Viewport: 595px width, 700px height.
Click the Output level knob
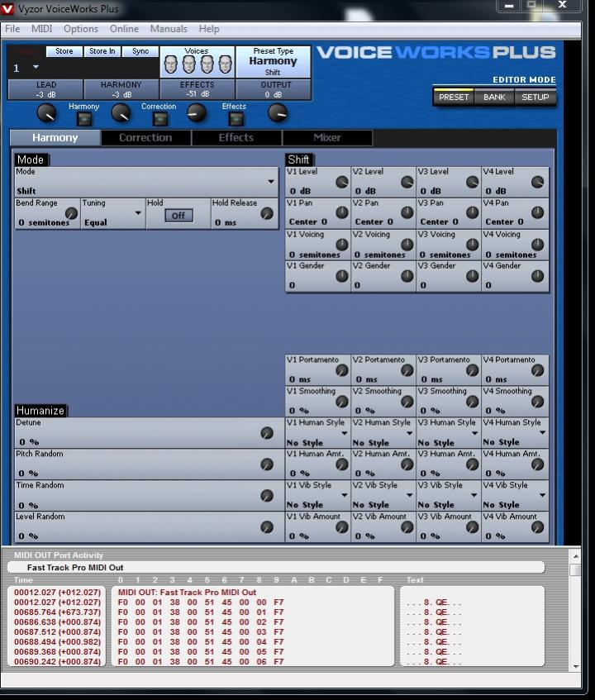click(278, 113)
